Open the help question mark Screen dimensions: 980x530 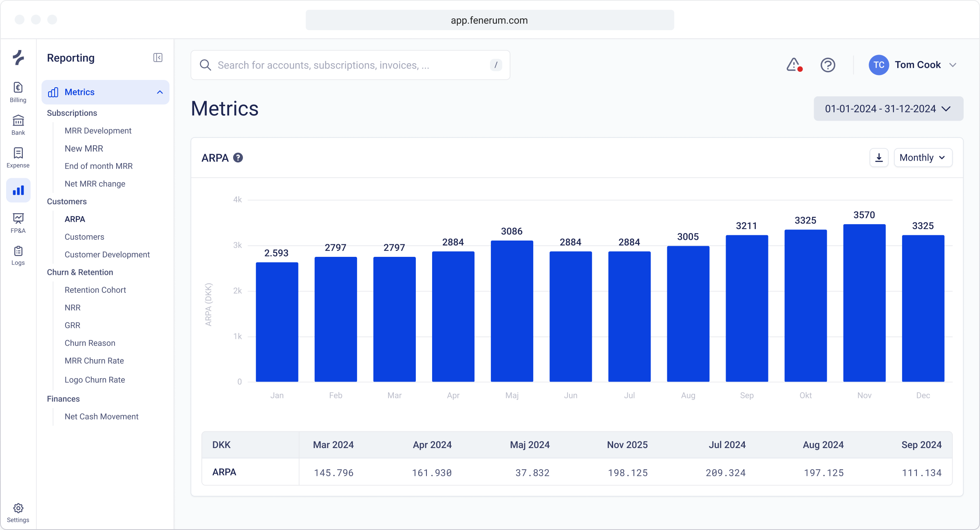(x=828, y=65)
